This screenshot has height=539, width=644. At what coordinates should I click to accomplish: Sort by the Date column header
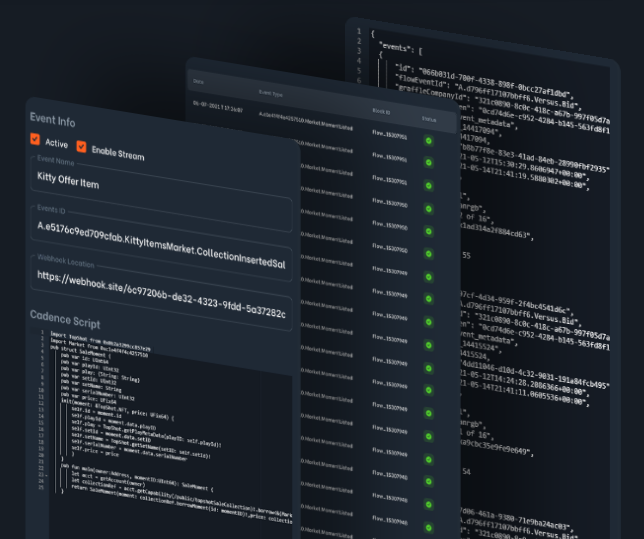[x=198, y=82]
